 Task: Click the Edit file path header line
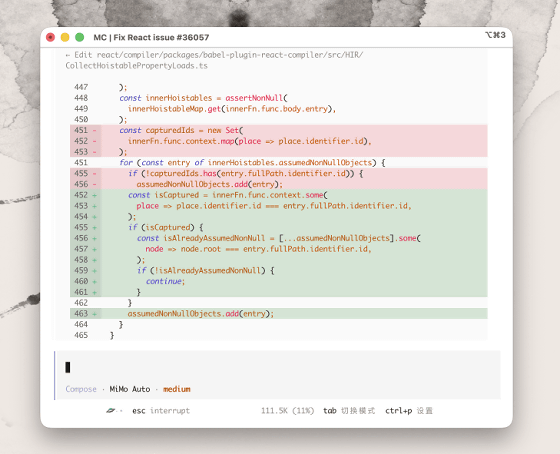point(214,55)
